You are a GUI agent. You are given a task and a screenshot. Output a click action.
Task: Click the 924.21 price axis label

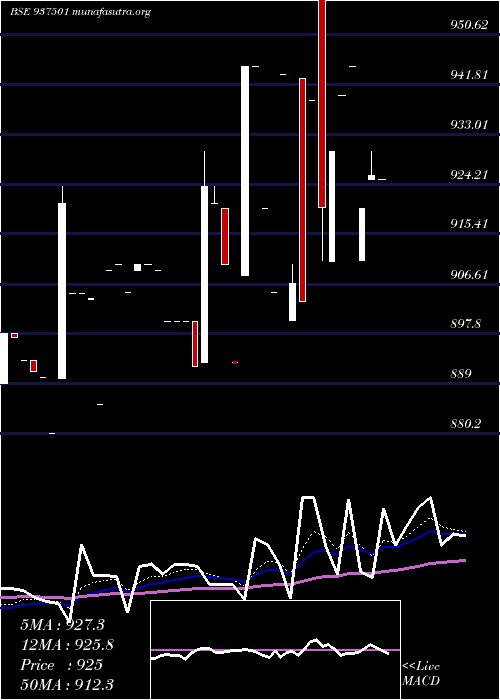point(469,175)
